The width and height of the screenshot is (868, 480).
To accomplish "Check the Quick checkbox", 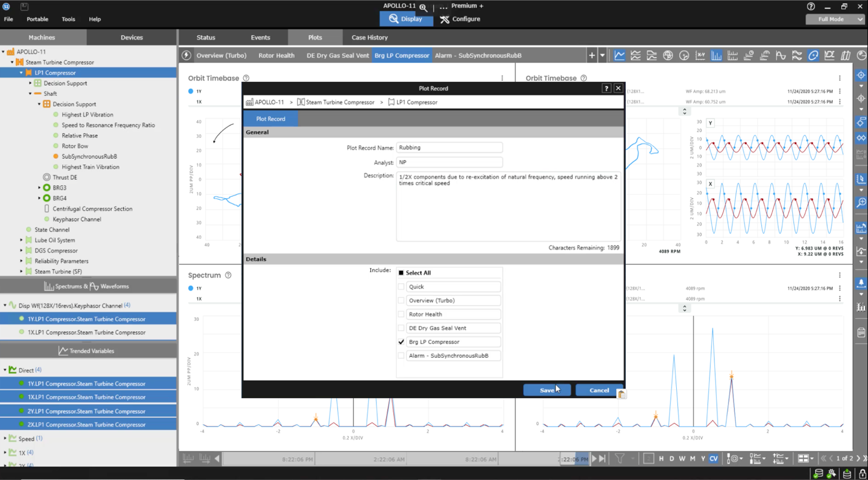I will coord(401,287).
